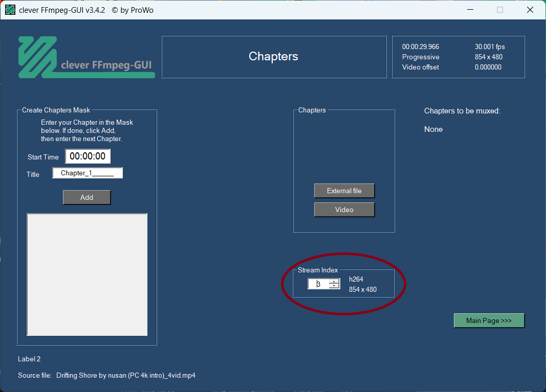Click the clever FFmpeg-GUI logo
Viewport: 546px width, 392px height.
86,57
